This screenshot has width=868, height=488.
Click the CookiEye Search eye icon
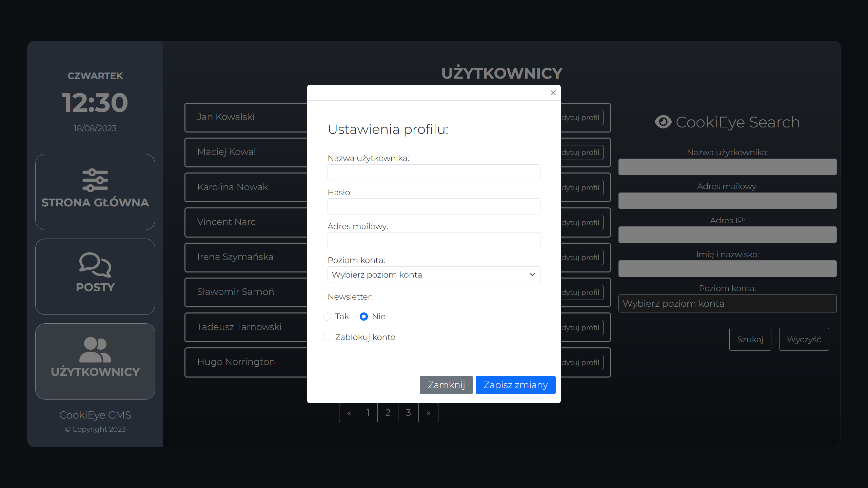point(663,122)
